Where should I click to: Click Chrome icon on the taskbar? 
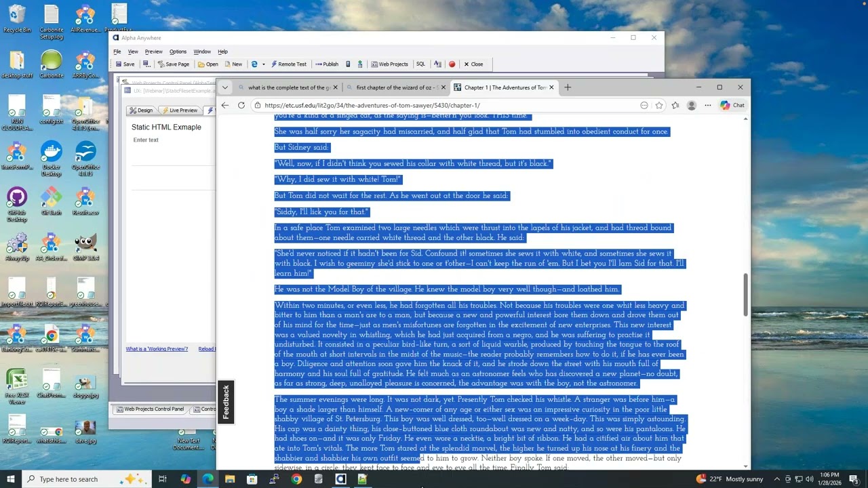click(x=296, y=479)
